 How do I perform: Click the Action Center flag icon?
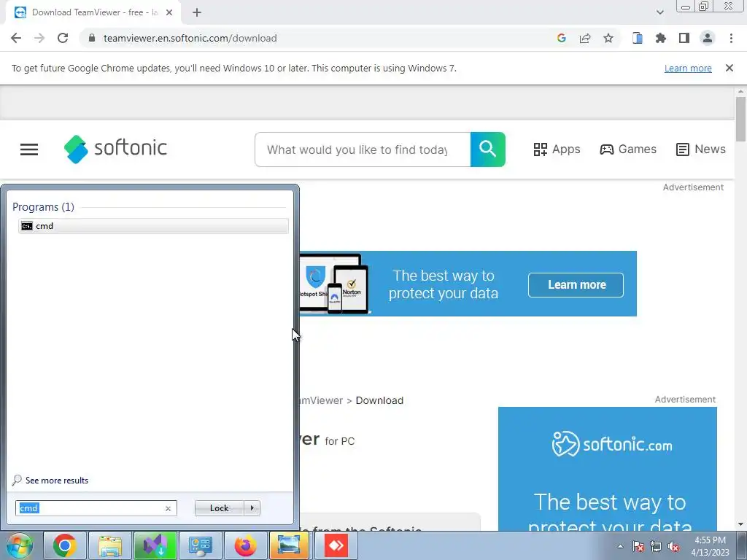[638, 546]
